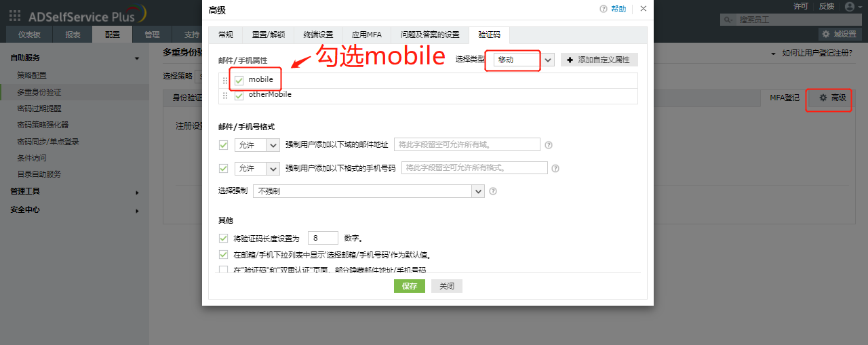Click the help question-mark icon in dialog header
Image resolution: width=868 pixels, height=345 pixels.
(x=604, y=9)
